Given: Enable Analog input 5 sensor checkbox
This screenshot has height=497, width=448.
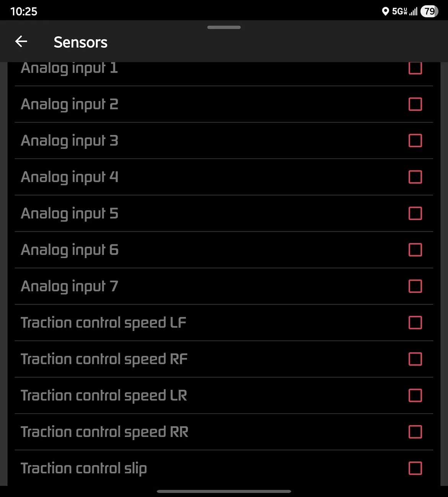Looking at the screenshot, I should pos(415,213).
